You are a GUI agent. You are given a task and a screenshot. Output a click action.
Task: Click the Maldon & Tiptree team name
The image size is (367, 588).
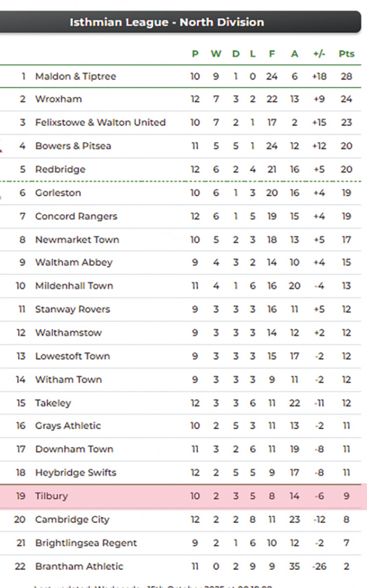point(75,76)
